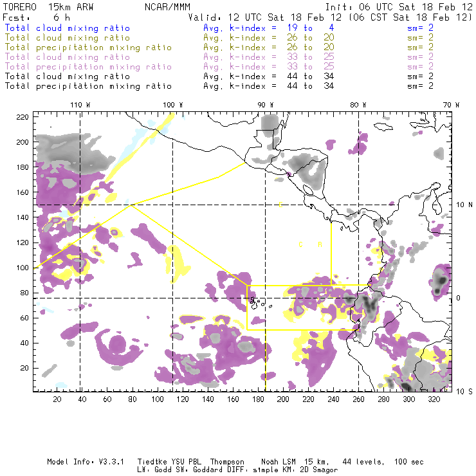The height and width of the screenshot is (476, 476).
Task: Click the "Thompson" microphysics text
Action: (x=227, y=462)
